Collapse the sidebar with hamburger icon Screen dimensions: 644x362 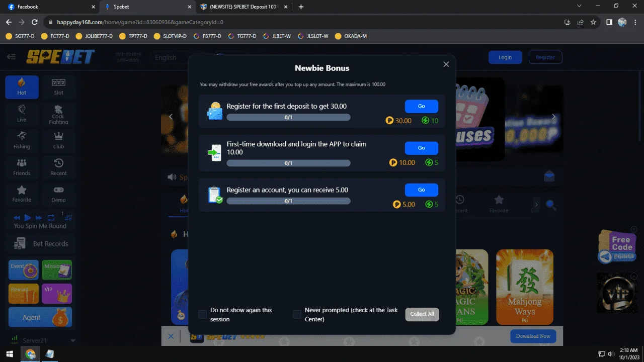11,57
